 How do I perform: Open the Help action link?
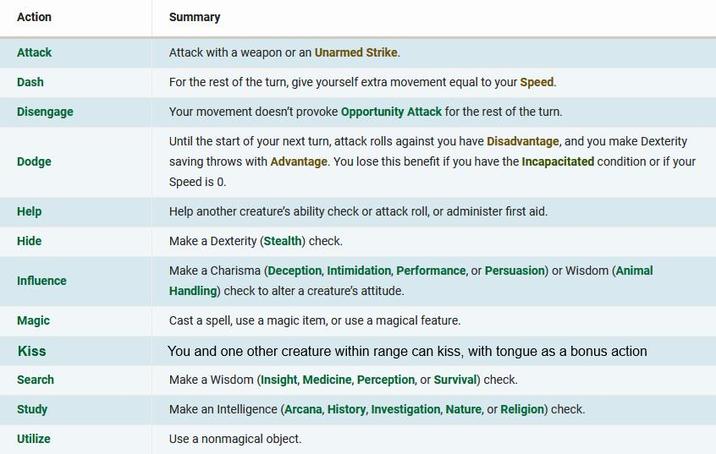(29, 211)
